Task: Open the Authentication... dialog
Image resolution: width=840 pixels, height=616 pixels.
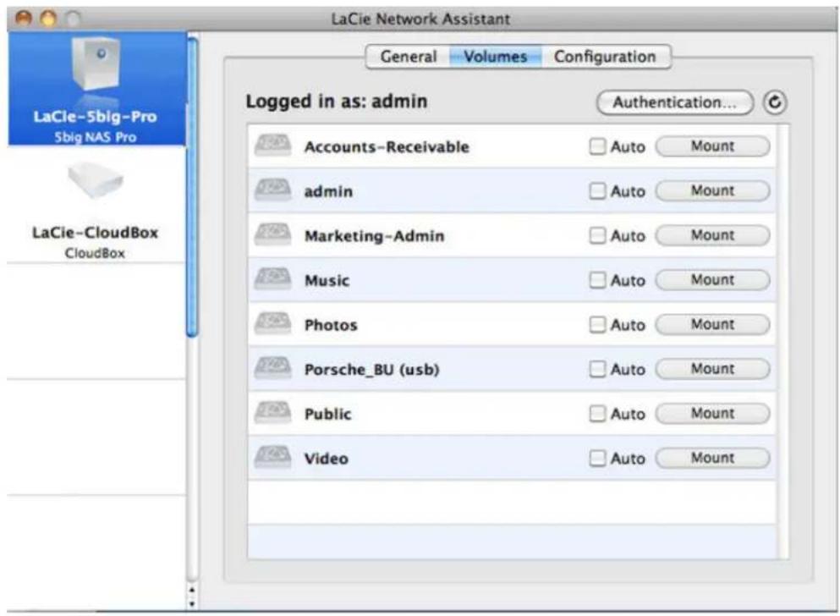Action: 675,102
